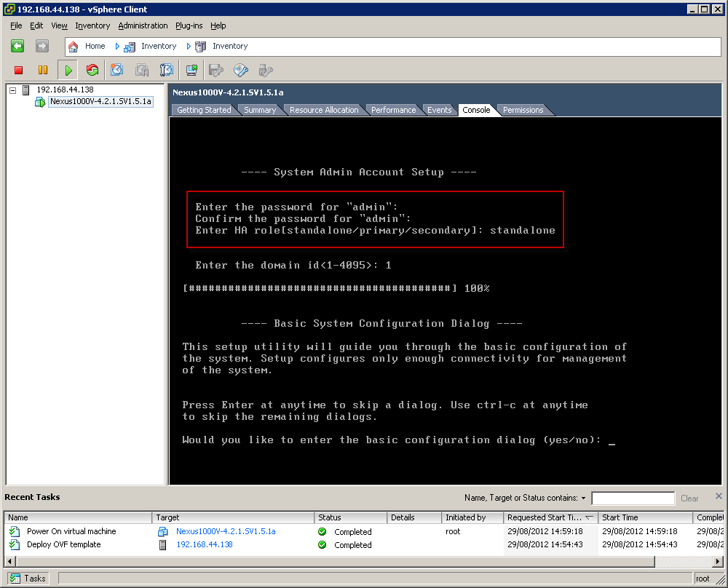Image resolution: width=728 pixels, height=588 pixels.
Task: Take a snapshot of this virtual machine
Action: coord(116,70)
